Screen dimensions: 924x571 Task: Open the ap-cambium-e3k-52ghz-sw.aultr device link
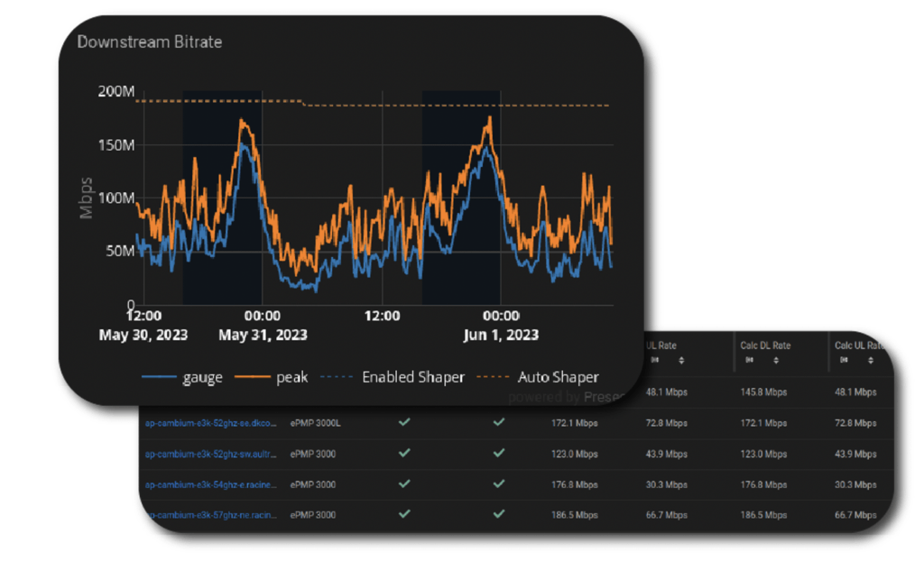pos(210,455)
